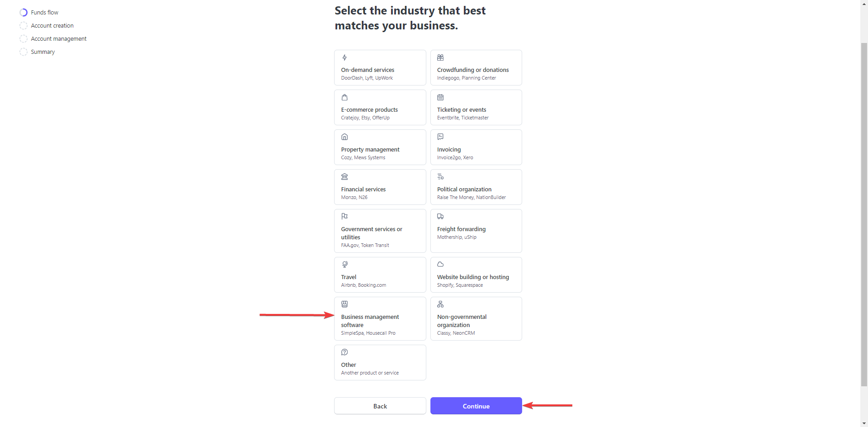868x427 pixels.
Task: Click the cloud icon for Website building
Action: tap(440, 265)
